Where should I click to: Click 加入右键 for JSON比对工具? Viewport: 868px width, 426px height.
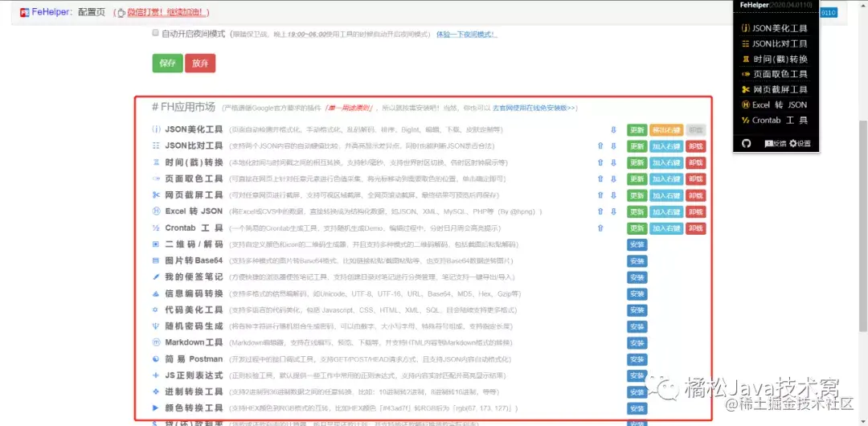pos(666,146)
